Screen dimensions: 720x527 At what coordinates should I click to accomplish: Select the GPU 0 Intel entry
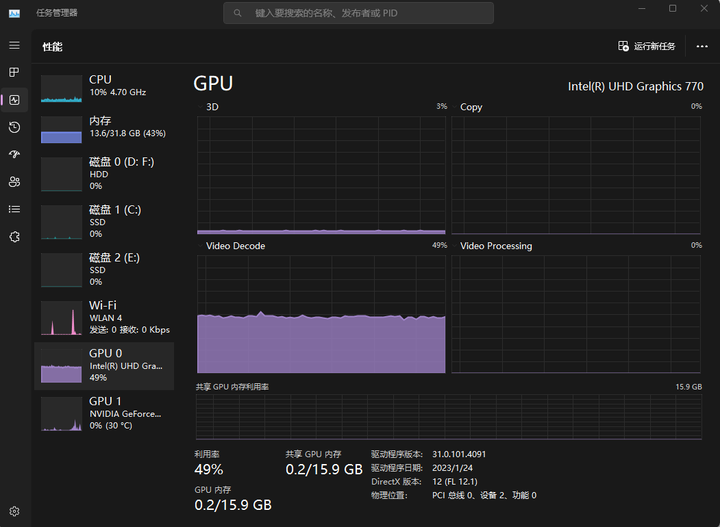104,366
